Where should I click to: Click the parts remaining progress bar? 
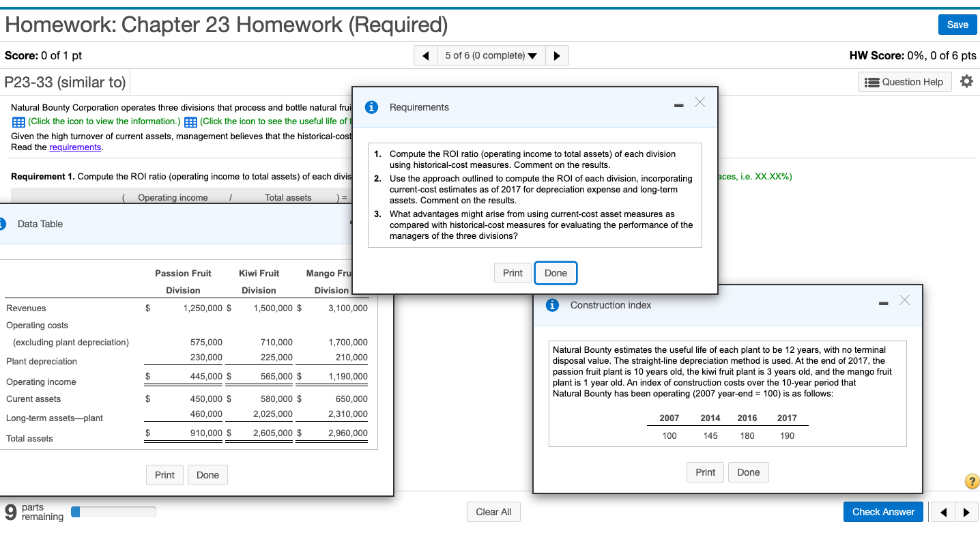(113, 511)
